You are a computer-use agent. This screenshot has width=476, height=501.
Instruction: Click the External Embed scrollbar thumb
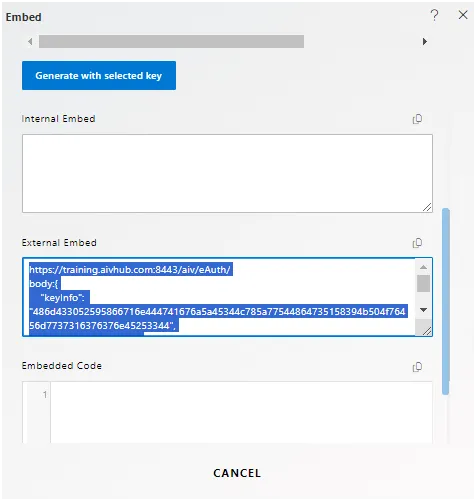click(423, 283)
